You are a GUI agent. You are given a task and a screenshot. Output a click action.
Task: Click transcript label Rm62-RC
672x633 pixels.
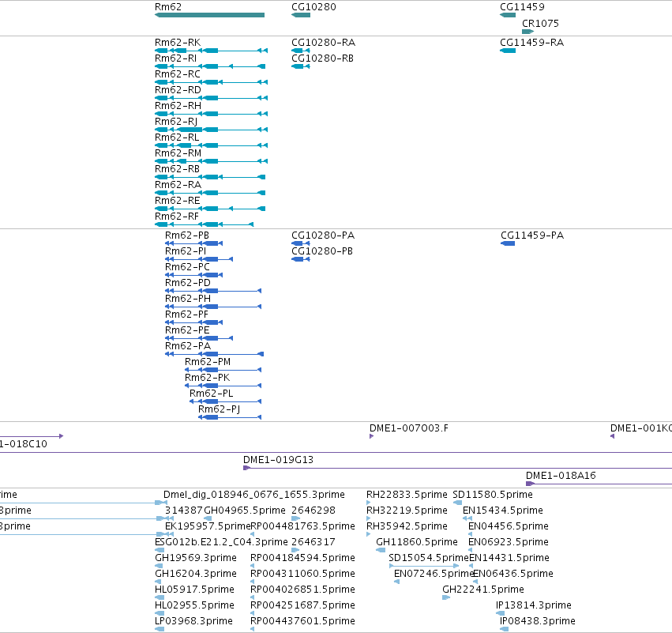(178, 74)
